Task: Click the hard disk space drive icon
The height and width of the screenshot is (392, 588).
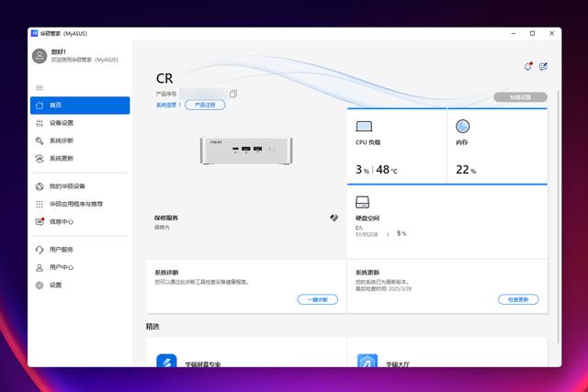Action: pos(362,202)
